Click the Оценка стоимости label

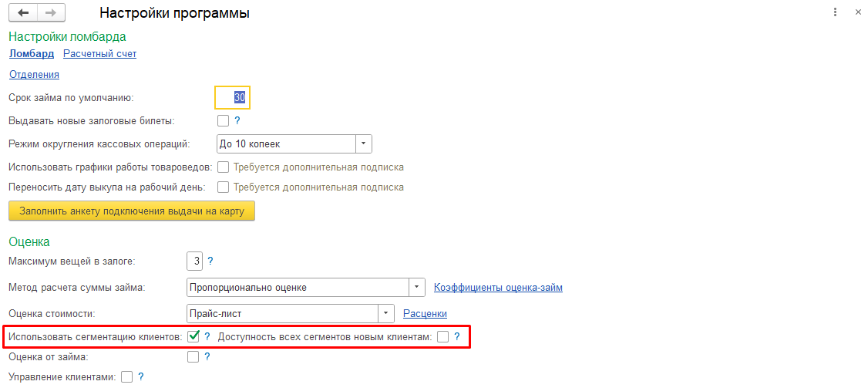coord(52,314)
